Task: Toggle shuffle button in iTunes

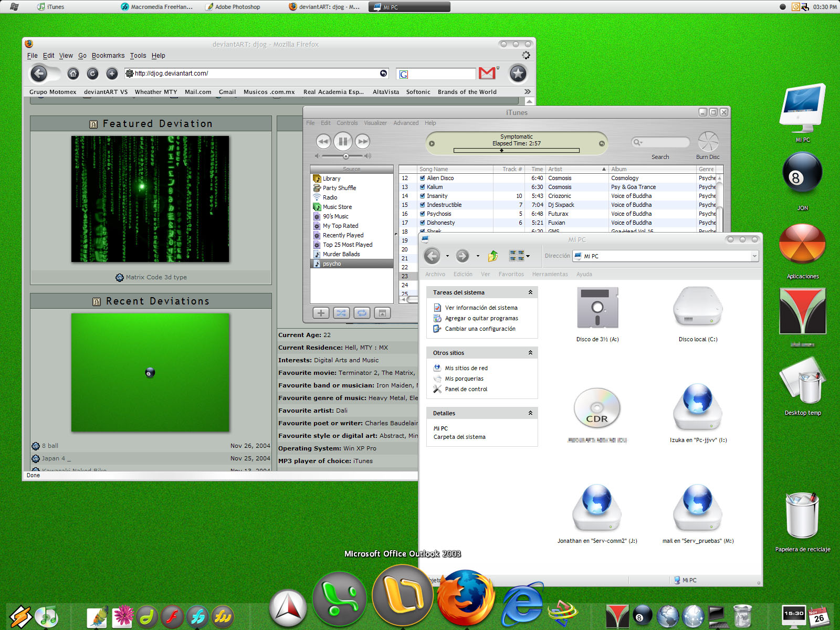Action: click(341, 313)
